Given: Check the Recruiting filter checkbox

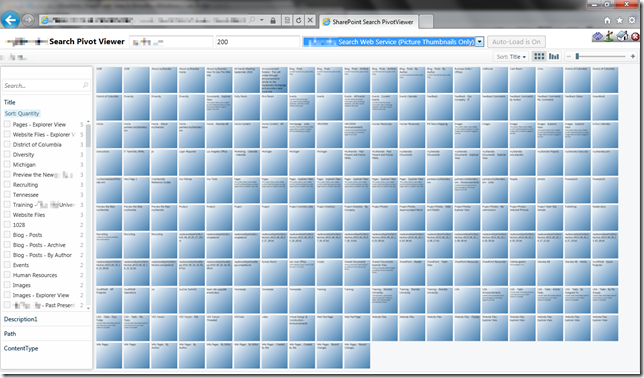Looking at the screenshot, I should (x=7, y=184).
